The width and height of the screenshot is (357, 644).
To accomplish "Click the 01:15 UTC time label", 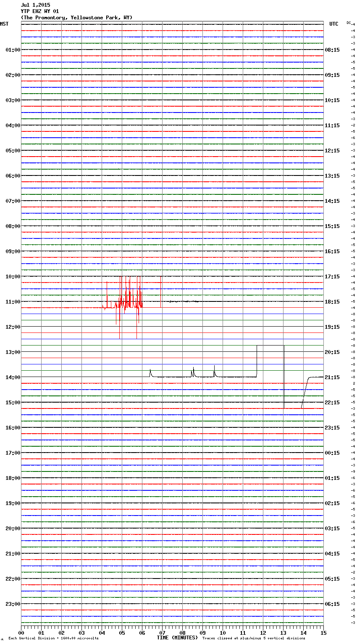I will [x=332, y=478].
